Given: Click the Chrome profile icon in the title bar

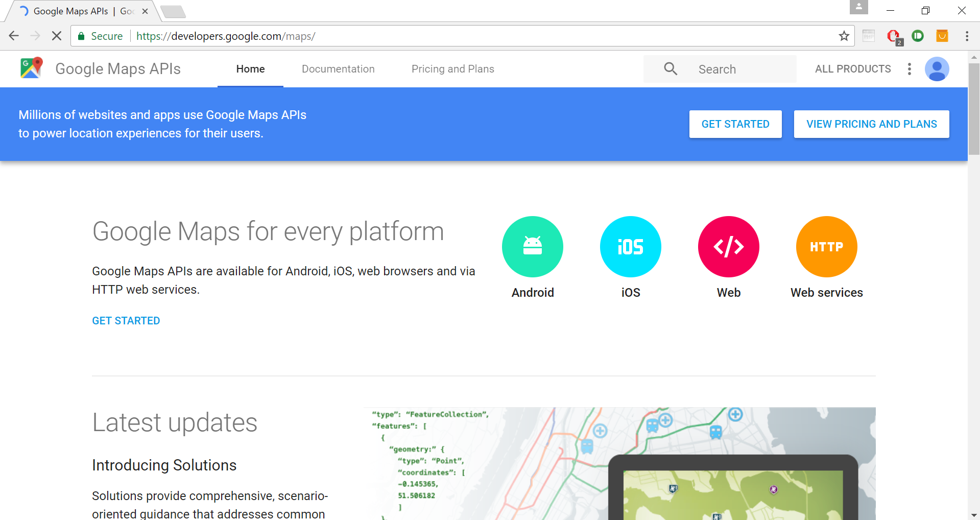Looking at the screenshot, I should 859,7.
